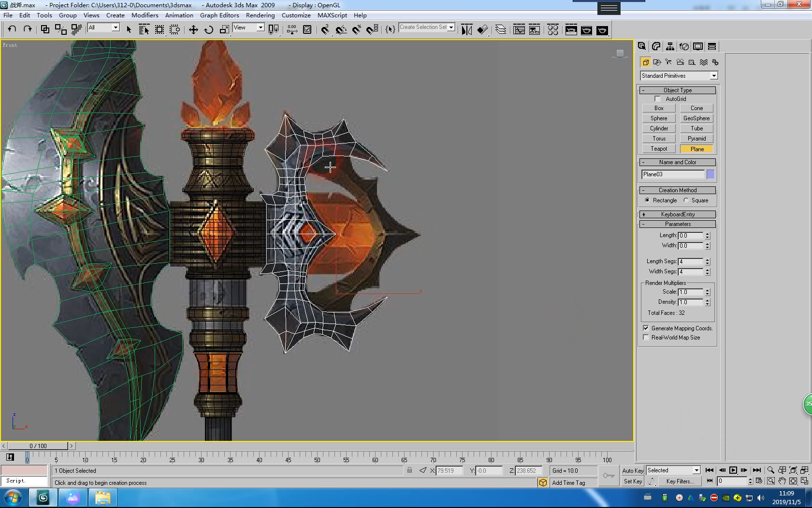Click the Mirror tool icon
The height and width of the screenshot is (508, 812).
pyautogui.click(x=467, y=29)
